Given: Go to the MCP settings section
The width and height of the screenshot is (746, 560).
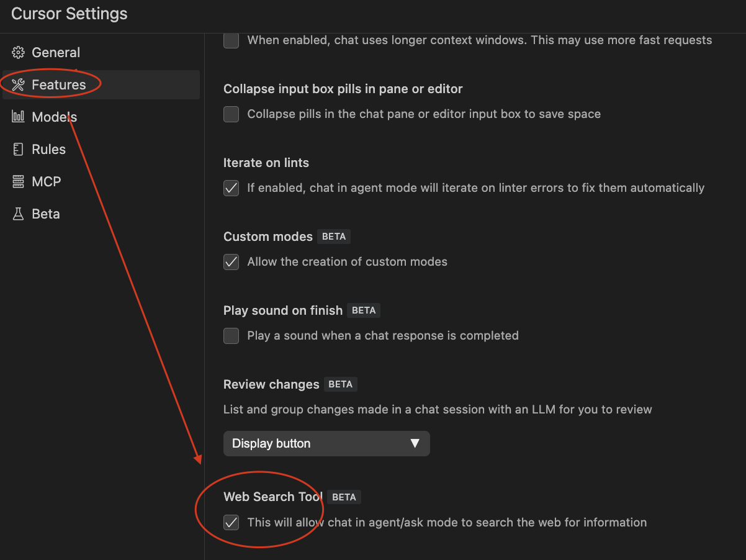Looking at the screenshot, I should pyautogui.click(x=46, y=182).
